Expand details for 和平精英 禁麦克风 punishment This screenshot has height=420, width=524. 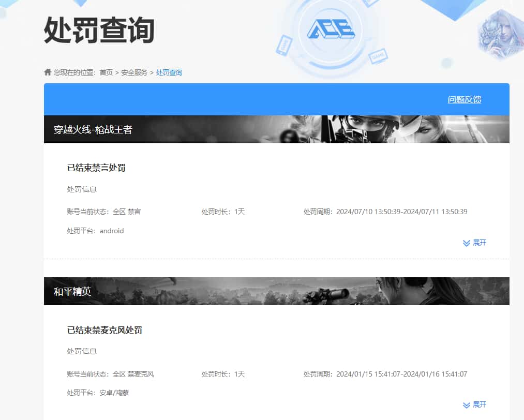[474, 404]
